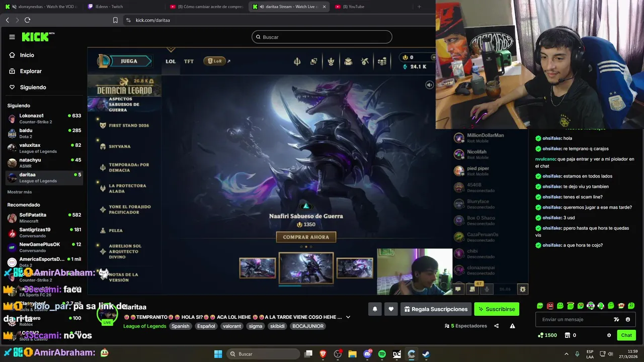Click the green Suscribirse button
Image resolution: width=644 pixels, height=362 pixels.
point(497,309)
